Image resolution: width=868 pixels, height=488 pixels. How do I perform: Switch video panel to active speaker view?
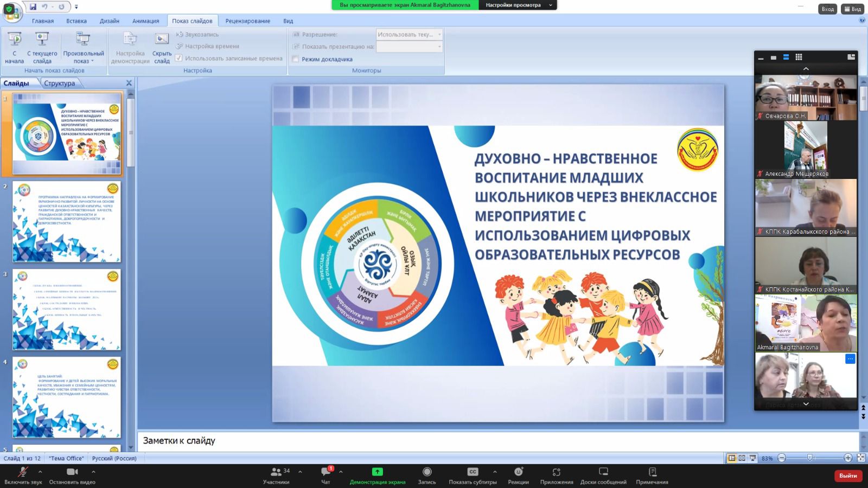(773, 57)
